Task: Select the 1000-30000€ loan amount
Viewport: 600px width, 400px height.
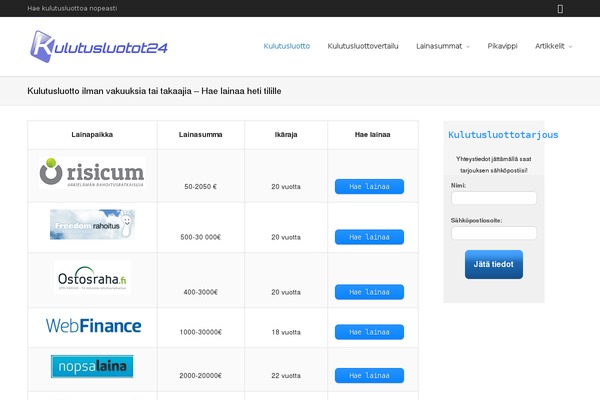Action: 201,332
